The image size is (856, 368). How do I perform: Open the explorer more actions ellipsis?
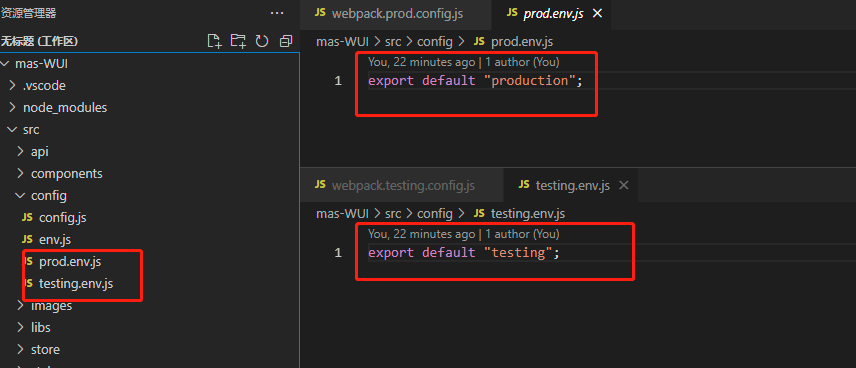point(277,13)
